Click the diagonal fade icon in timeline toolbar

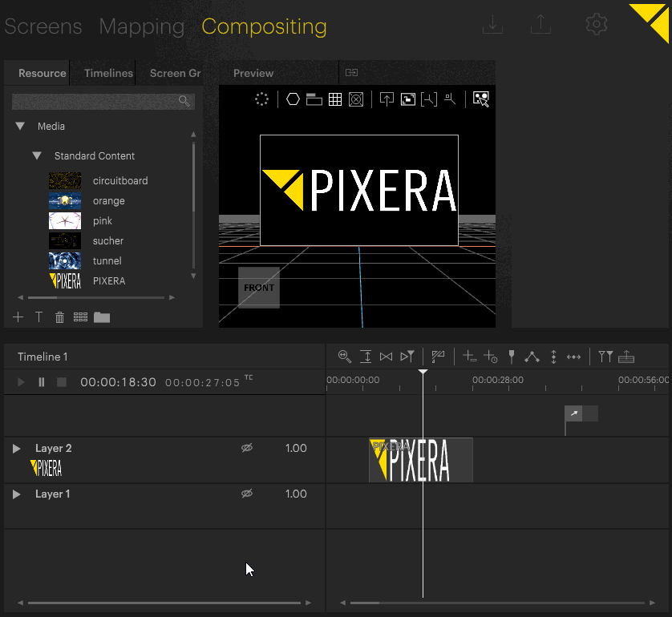tap(438, 357)
